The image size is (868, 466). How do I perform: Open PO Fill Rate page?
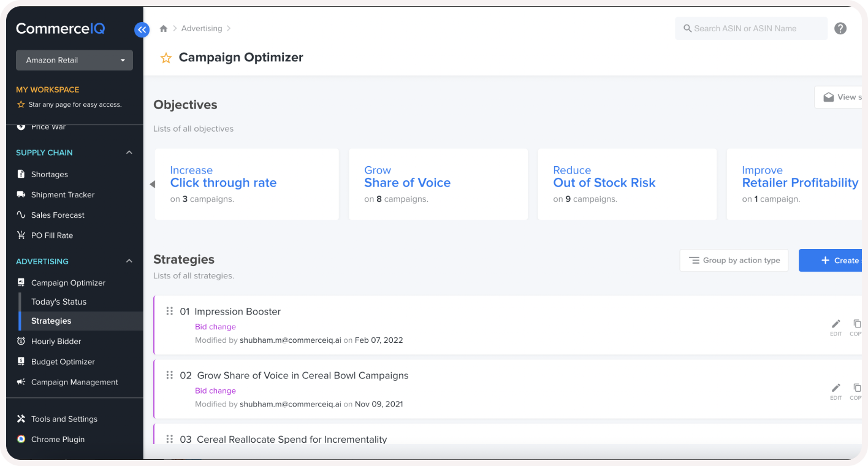click(x=52, y=235)
